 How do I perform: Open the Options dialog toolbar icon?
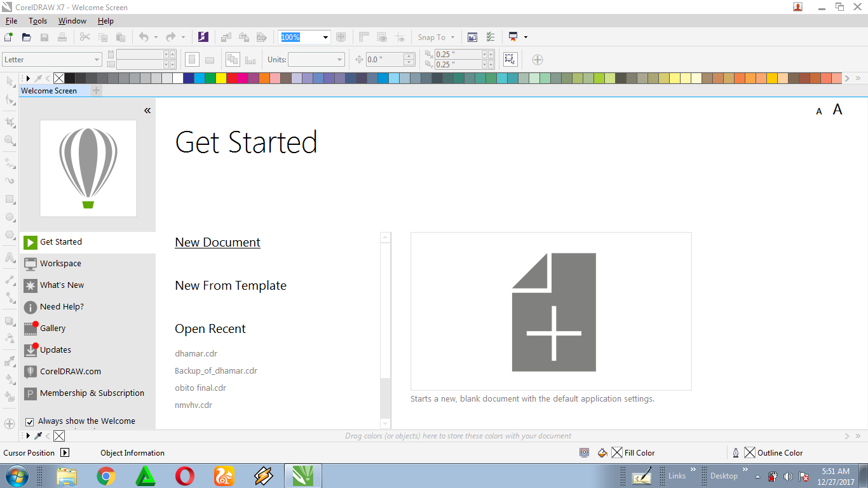click(x=491, y=37)
